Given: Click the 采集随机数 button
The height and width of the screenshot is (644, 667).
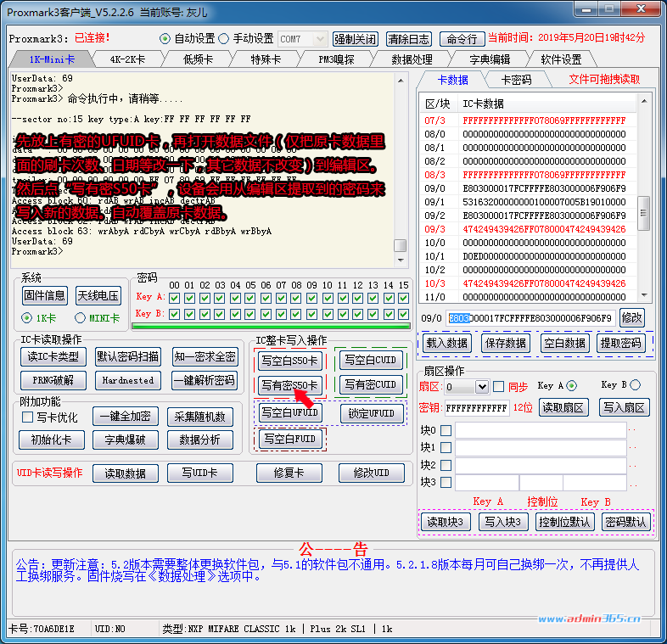Looking at the screenshot, I should point(200,417).
